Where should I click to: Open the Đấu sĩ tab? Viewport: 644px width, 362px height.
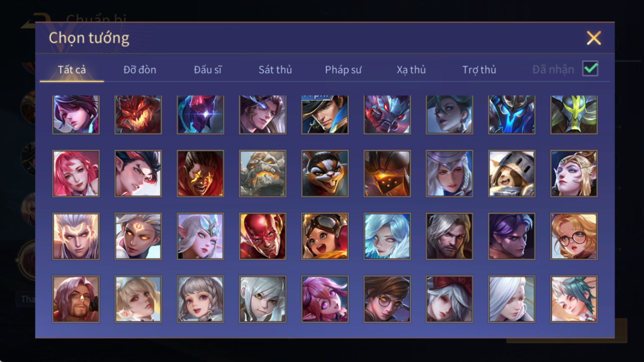208,70
